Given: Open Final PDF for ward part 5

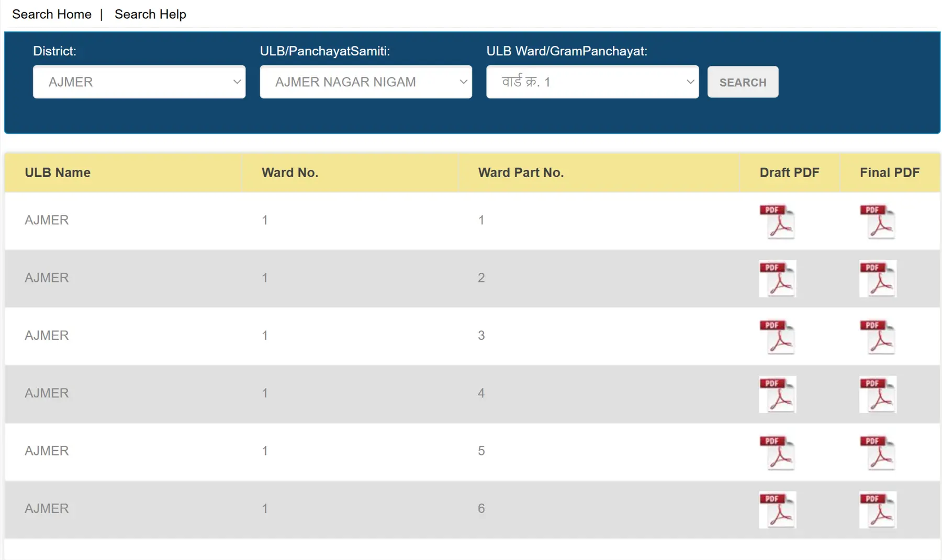Looking at the screenshot, I should pyautogui.click(x=878, y=452).
